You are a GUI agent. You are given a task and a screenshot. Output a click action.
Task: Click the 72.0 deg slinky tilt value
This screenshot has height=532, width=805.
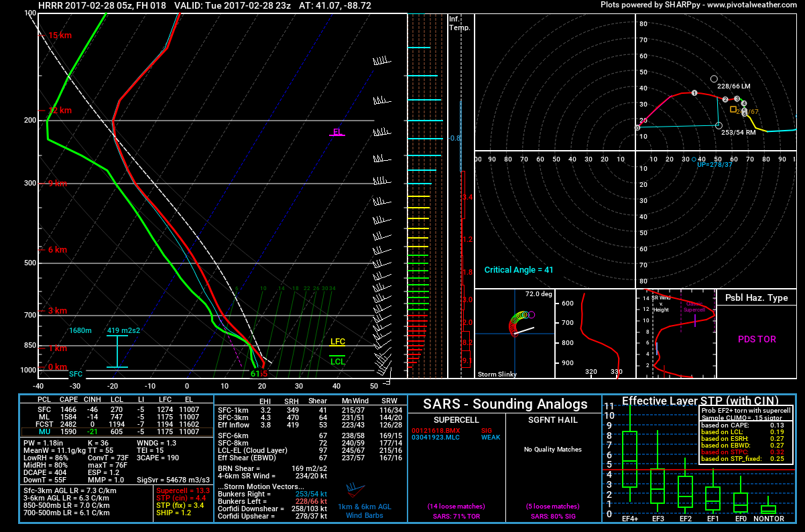538,294
